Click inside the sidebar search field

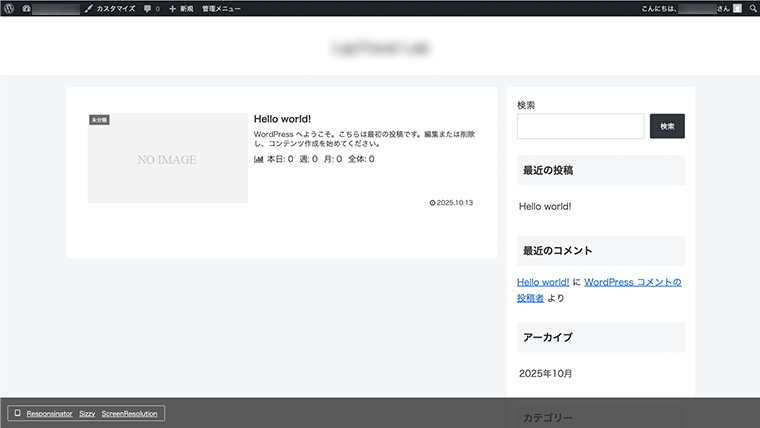point(580,126)
